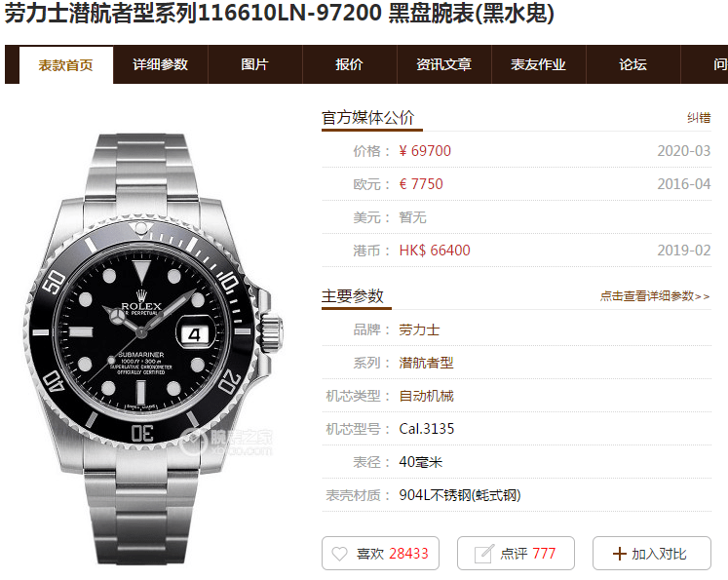Screen dimensions: 728x580
Task: Open the 潜航者型 series link
Action: click(426, 364)
